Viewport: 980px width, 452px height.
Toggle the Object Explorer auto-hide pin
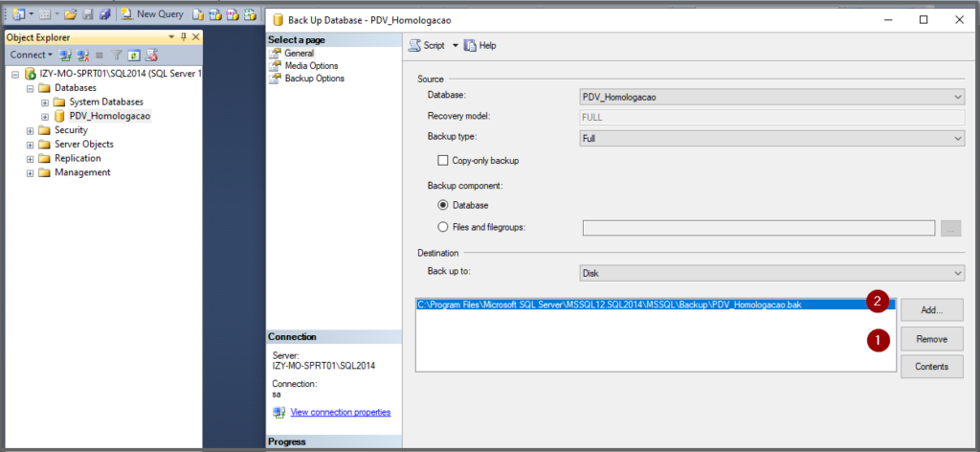(x=184, y=37)
